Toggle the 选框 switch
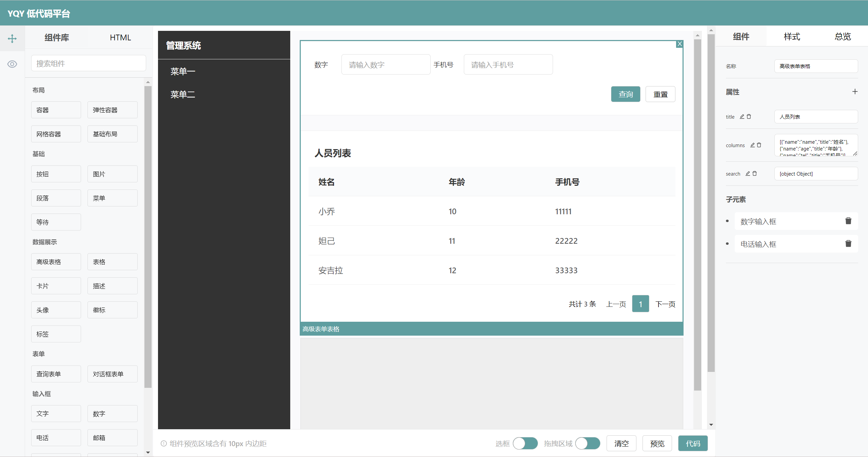The image size is (868, 457). tap(525, 443)
